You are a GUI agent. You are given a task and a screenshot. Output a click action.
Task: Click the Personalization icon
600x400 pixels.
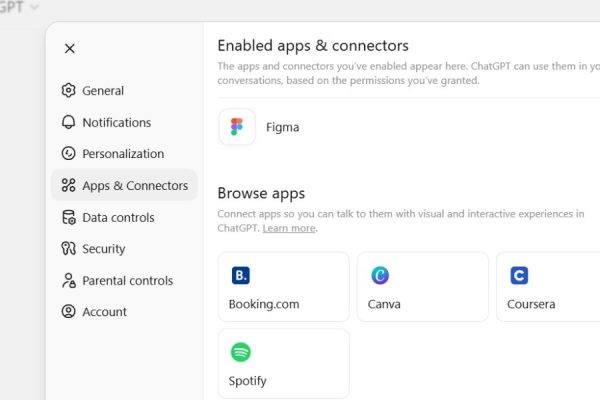click(68, 154)
